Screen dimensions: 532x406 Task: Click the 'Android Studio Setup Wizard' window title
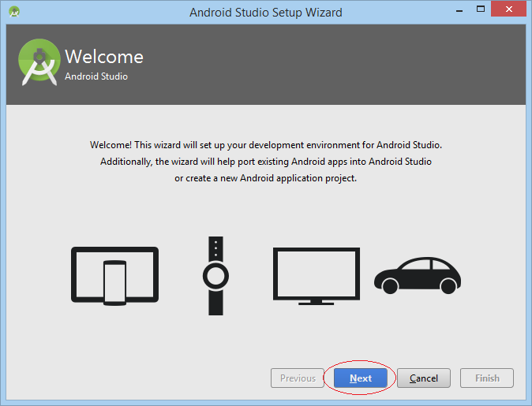[266, 13]
